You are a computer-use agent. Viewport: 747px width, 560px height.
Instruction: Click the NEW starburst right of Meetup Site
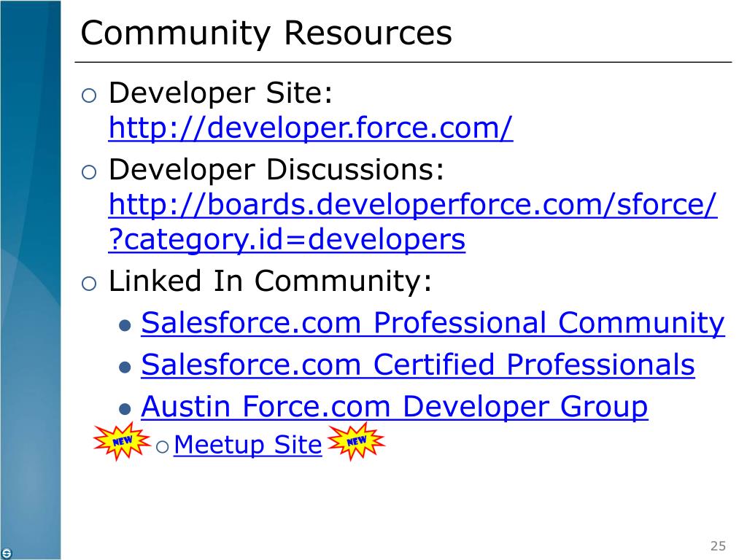[356, 441]
